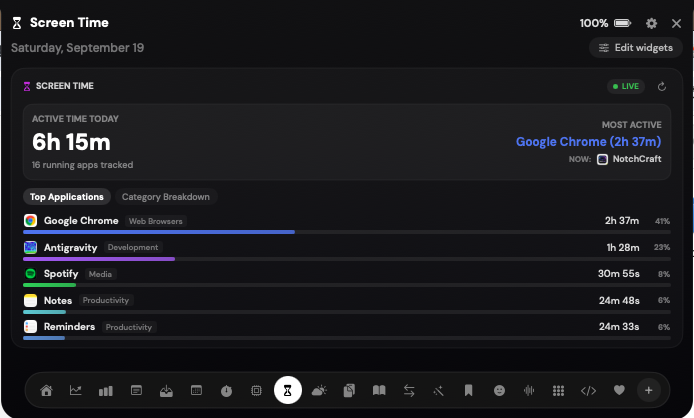This screenshot has width=694, height=418.
Task: Click the Notes teal usage bar
Action: click(x=44, y=312)
